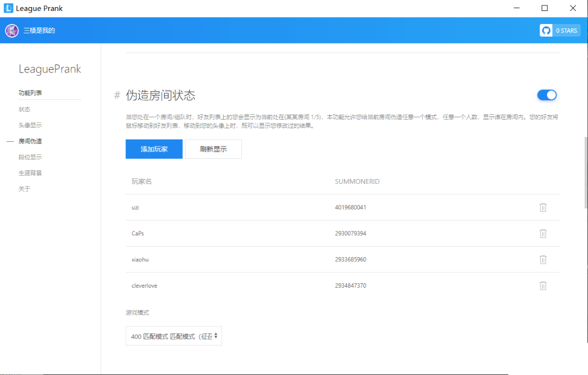Screen dimensions: 588x375
Task: Open the 关于 sidebar item
Action: tap(25, 189)
